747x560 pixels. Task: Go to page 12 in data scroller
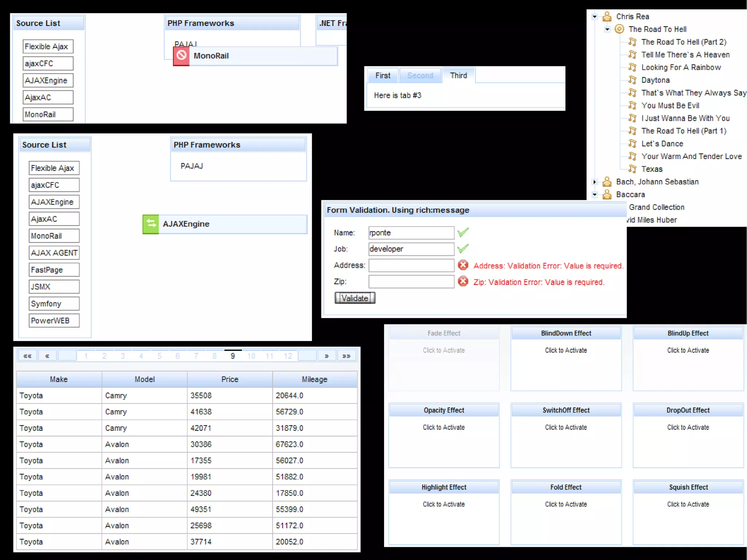288,356
